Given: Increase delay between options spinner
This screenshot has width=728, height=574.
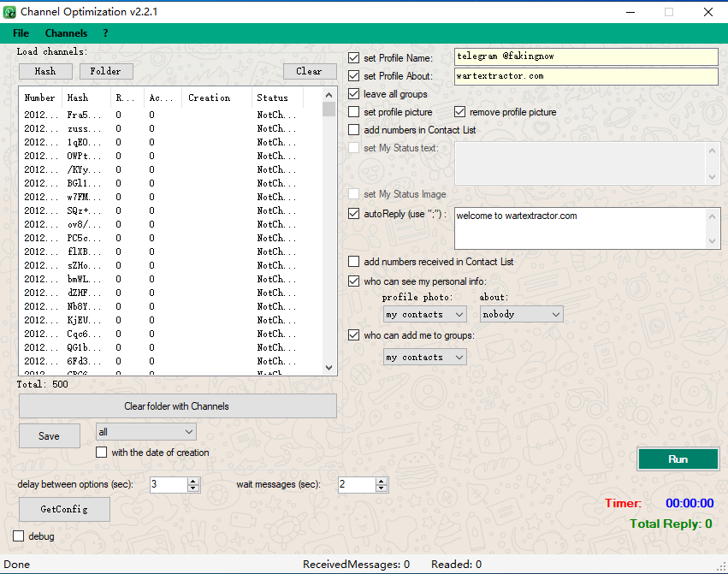Looking at the screenshot, I should click(x=193, y=481).
